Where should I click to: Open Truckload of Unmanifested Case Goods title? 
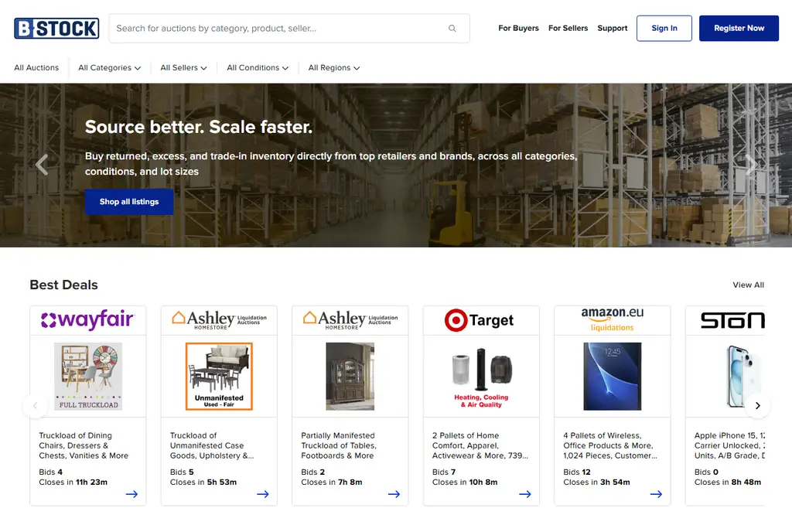point(212,445)
